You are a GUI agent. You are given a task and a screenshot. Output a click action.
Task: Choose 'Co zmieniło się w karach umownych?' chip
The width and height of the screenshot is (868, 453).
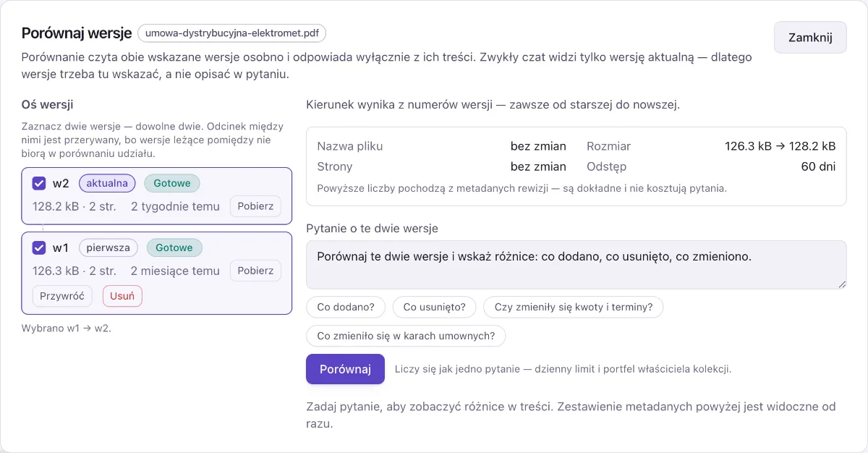(406, 336)
